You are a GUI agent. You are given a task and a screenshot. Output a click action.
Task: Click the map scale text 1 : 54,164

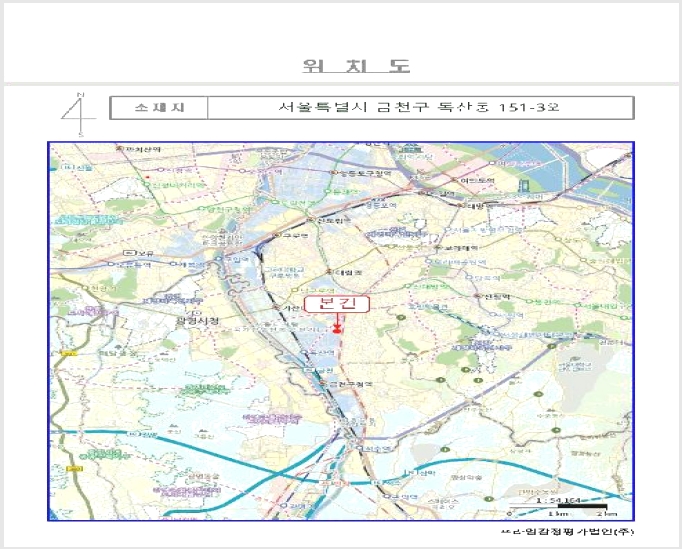pos(558,501)
